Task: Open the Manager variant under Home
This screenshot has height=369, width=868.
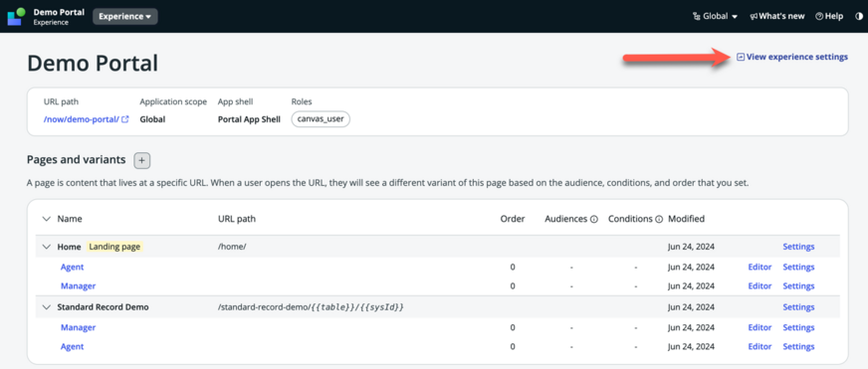Action: tap(78, 286)
